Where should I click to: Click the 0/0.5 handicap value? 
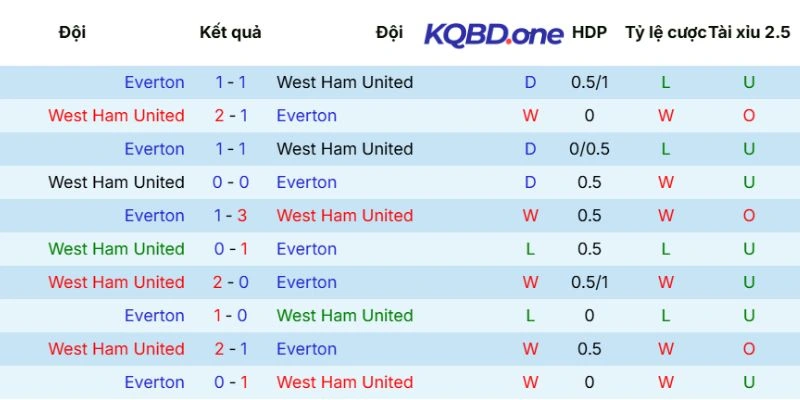(589, 149)
